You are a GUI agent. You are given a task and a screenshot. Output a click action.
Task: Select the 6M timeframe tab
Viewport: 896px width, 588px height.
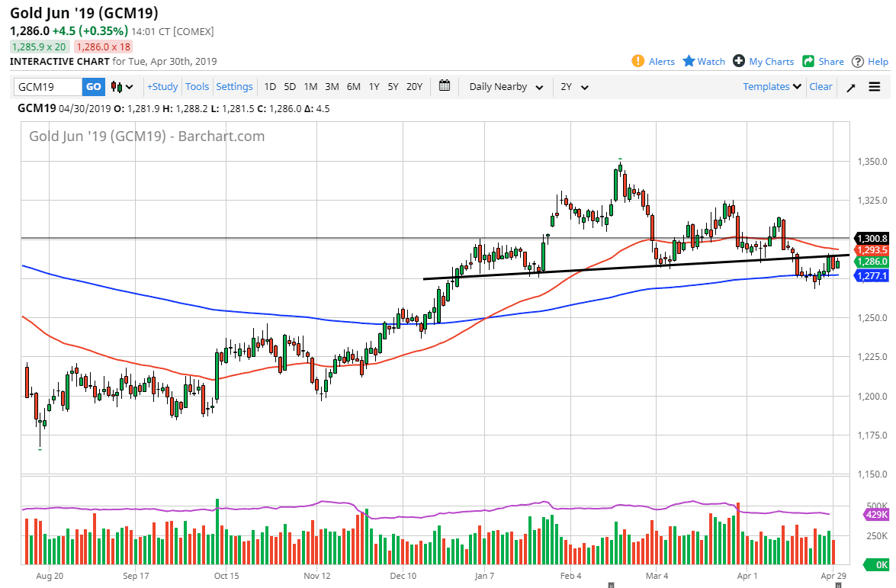click(353, 86)
